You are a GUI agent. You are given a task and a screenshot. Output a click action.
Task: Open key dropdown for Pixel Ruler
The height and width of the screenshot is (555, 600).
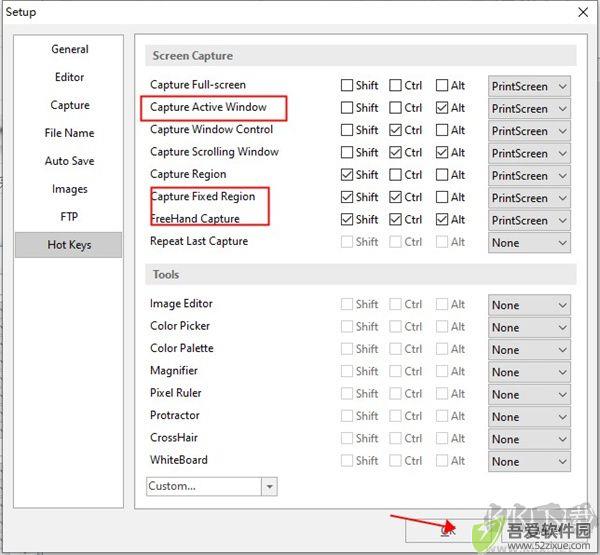tap(529, 394)
